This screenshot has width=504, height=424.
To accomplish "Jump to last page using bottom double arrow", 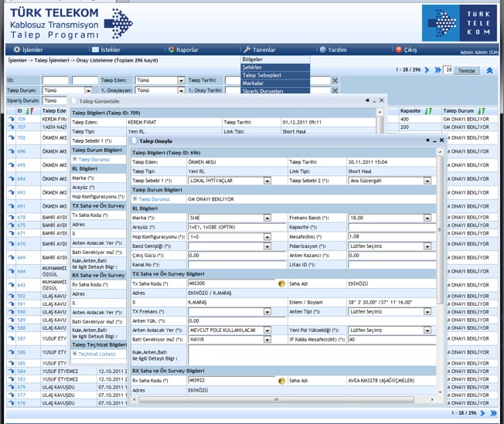I will pyautogui.click(x=493, y=413).
